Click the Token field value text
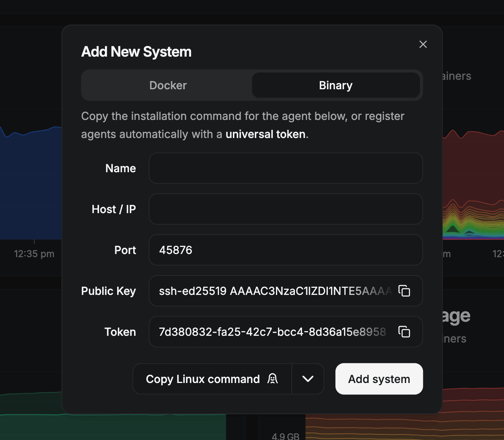Viewport: 504px width, 440px height. (272, 332)
